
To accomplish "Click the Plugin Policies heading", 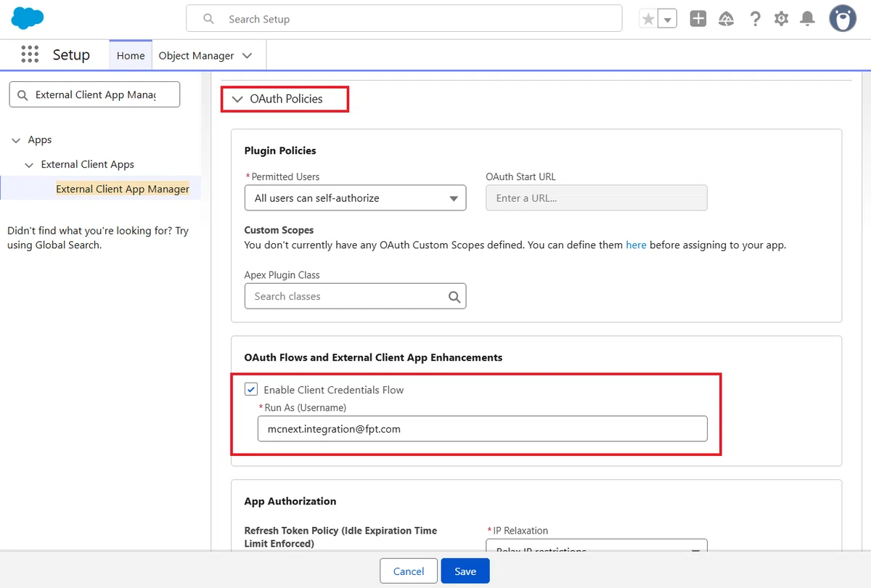I will click(280, 151).
